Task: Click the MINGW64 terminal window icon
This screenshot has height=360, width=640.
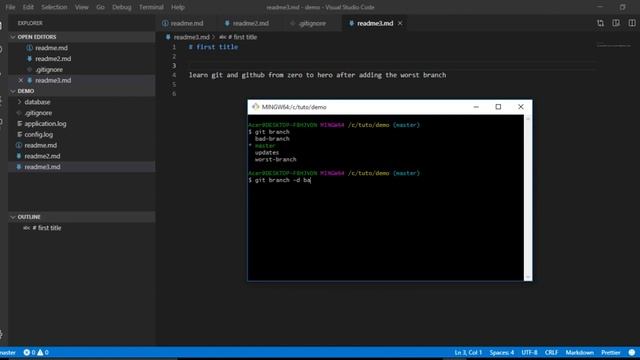Action: (x=256, y=107)
